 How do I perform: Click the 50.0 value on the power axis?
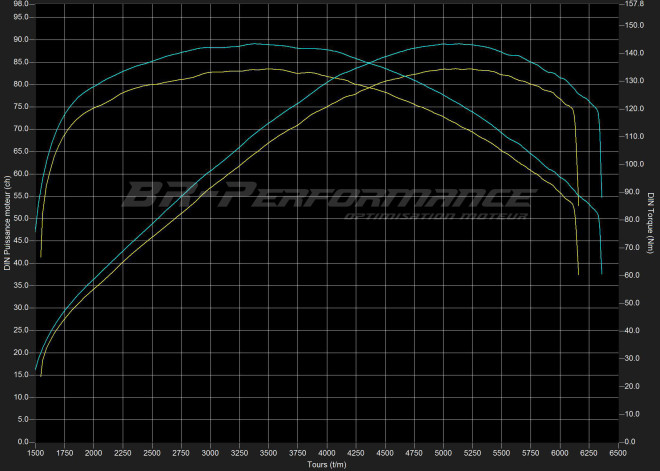coord(21,218)
